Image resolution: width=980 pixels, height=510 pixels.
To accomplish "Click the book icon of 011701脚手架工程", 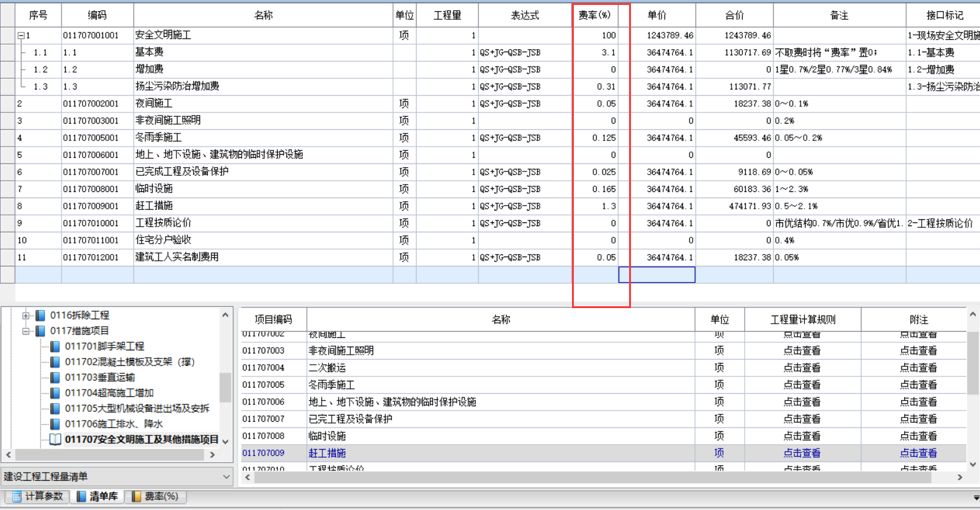I will point(55,347).
